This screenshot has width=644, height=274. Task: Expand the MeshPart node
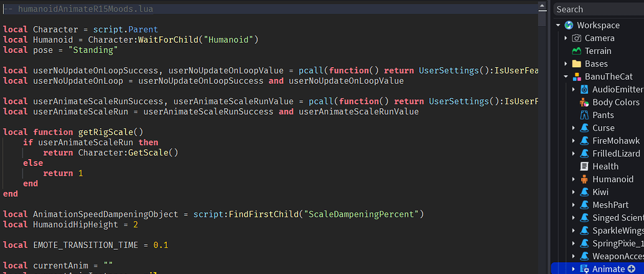click(574, 204)
